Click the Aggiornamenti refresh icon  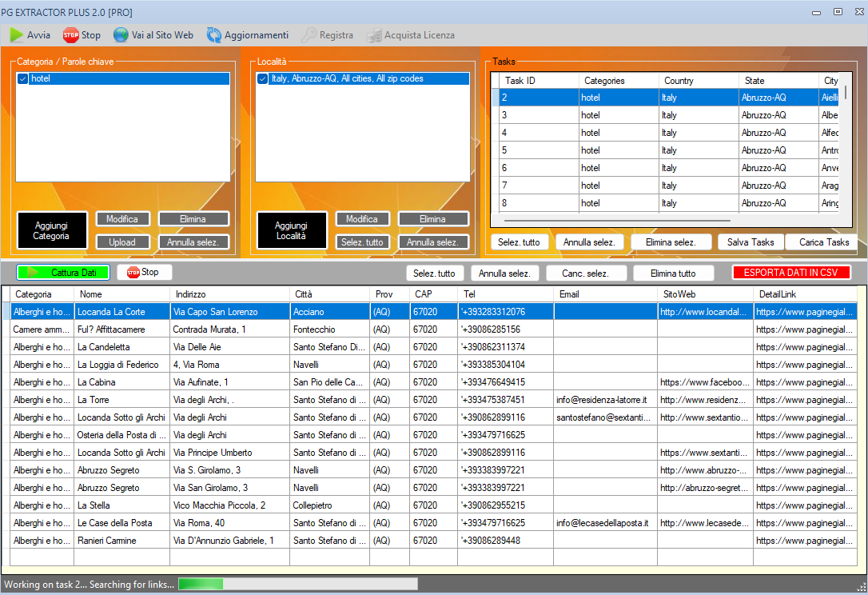click(214, 35)
